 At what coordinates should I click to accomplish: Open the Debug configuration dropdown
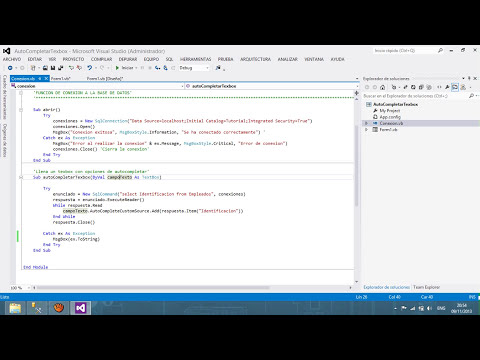(207, 68)
